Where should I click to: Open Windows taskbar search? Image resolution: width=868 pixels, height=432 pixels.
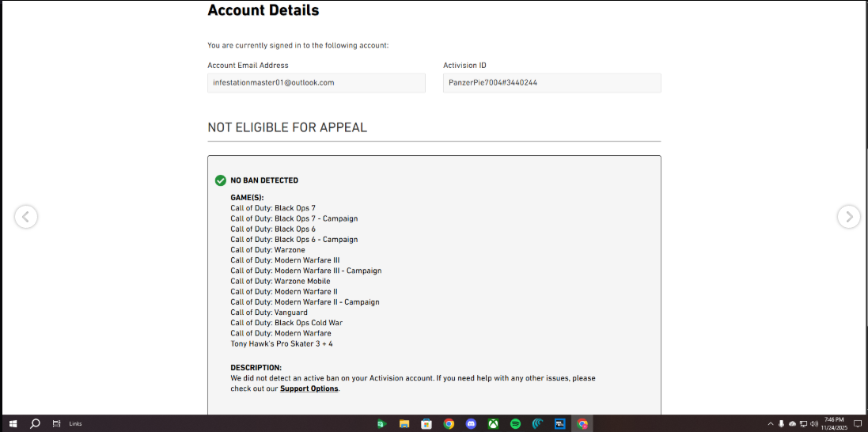tap(35, 424)
